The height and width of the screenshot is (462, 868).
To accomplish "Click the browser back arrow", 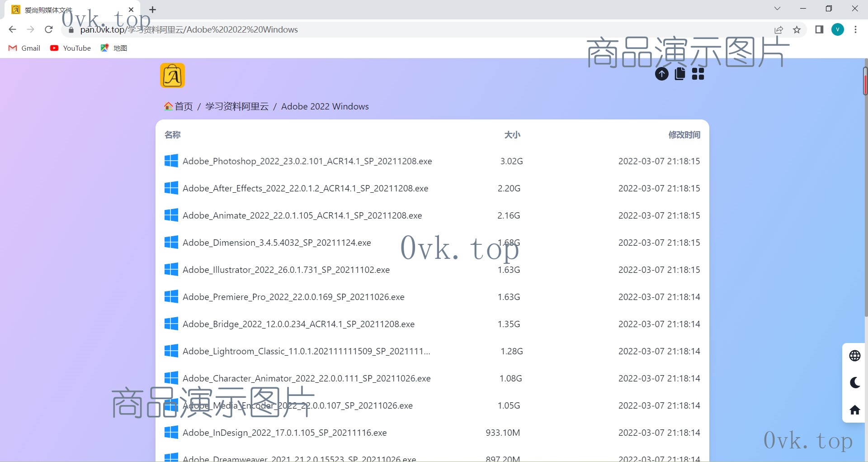I will tap(12, 29).
